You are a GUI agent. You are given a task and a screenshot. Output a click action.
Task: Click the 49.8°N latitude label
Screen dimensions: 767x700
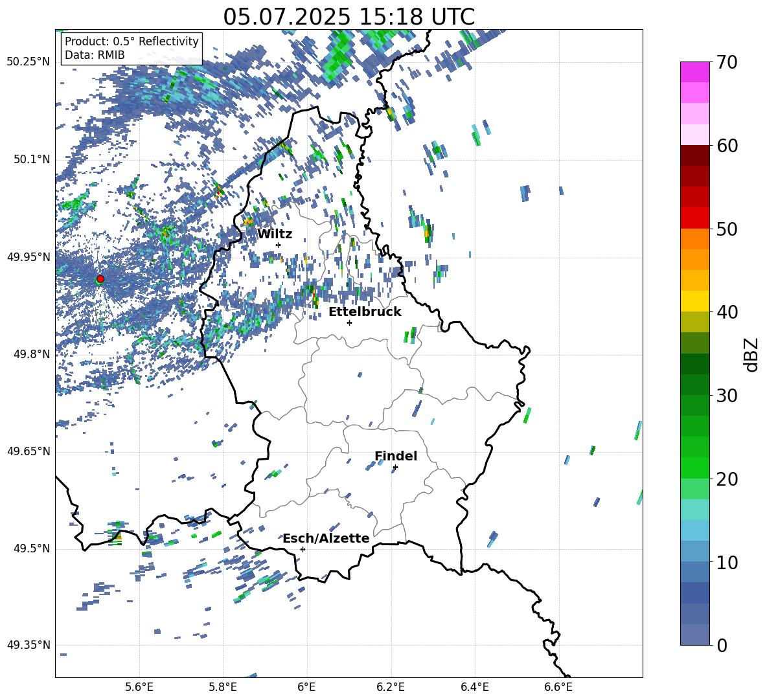pyautogui.click(x=31, y=354)
